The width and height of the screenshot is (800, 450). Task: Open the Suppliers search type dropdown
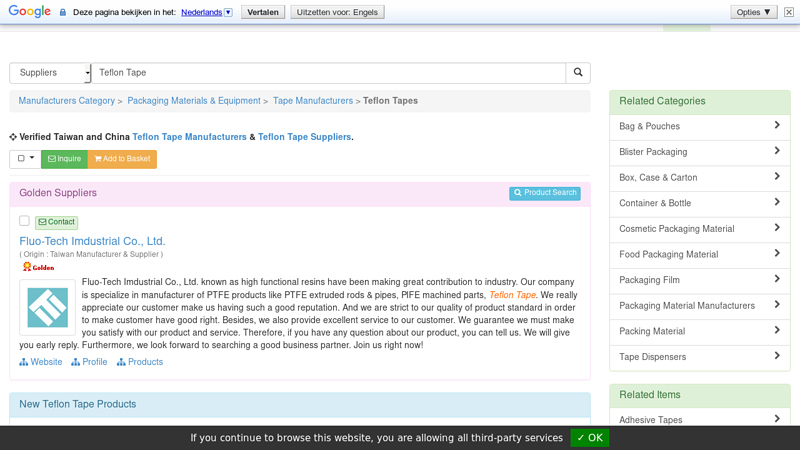[50, 73]
